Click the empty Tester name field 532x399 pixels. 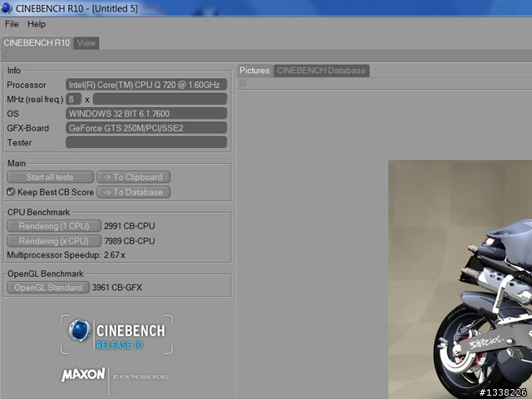tap(146, 142)
